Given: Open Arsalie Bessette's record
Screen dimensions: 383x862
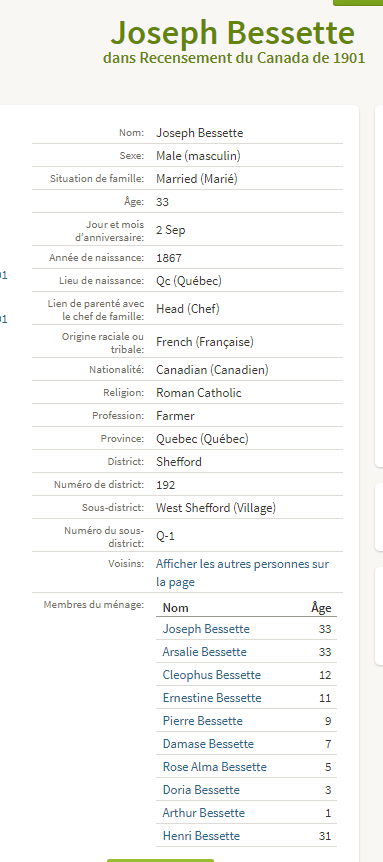Looking at the screenshot, I should pos(204,652).
